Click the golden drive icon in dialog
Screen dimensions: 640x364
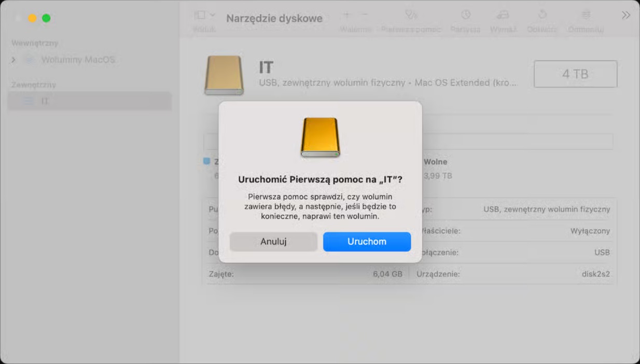coord(320,137)
